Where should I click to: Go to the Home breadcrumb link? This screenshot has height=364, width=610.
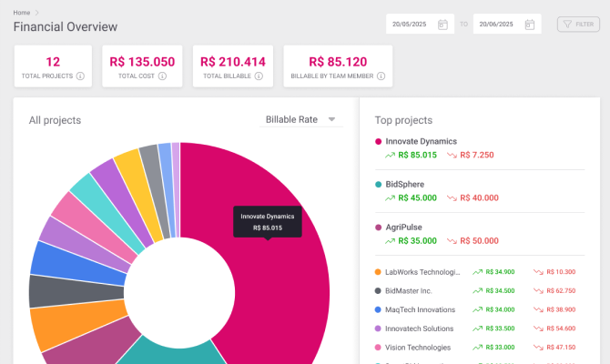(x=21, y=12)
